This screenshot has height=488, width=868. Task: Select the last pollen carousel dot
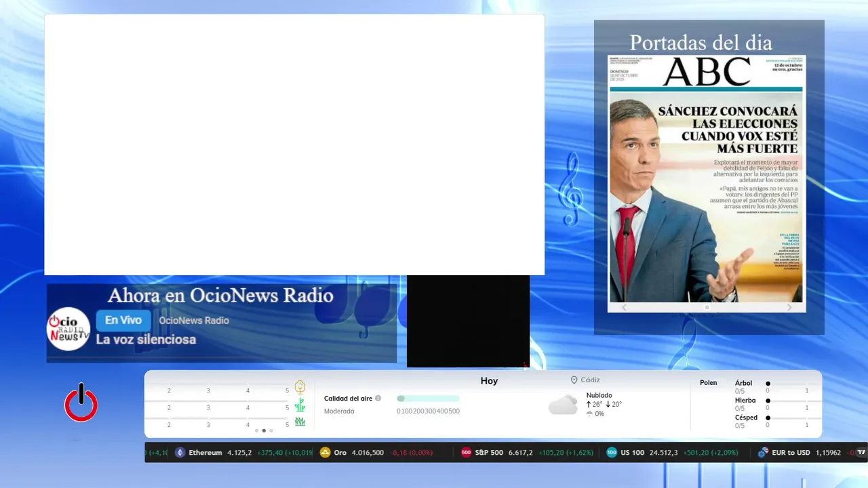click(x=271, y=430)
